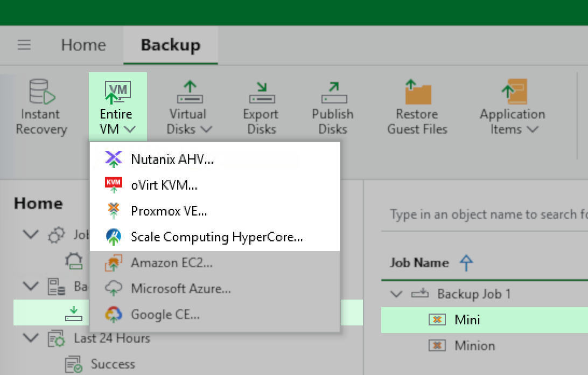Image resolution: width=588 pixels, height=375 pixels.
Task: Collapse the Last 24 Hours tree node
Action: 31,337
